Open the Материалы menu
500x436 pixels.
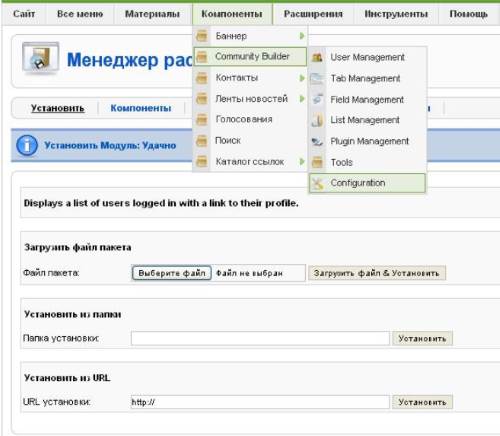pos(152,14)
